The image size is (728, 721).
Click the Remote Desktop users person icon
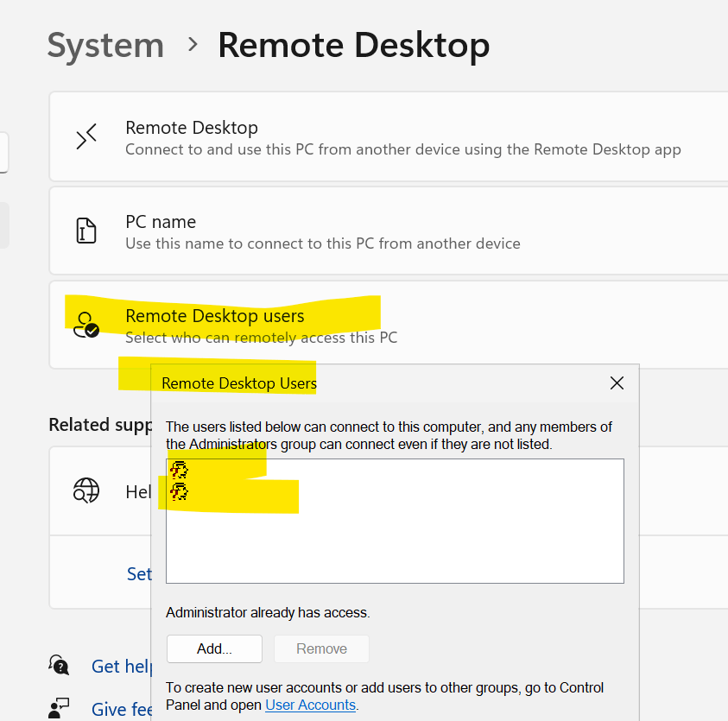(86, 325)
